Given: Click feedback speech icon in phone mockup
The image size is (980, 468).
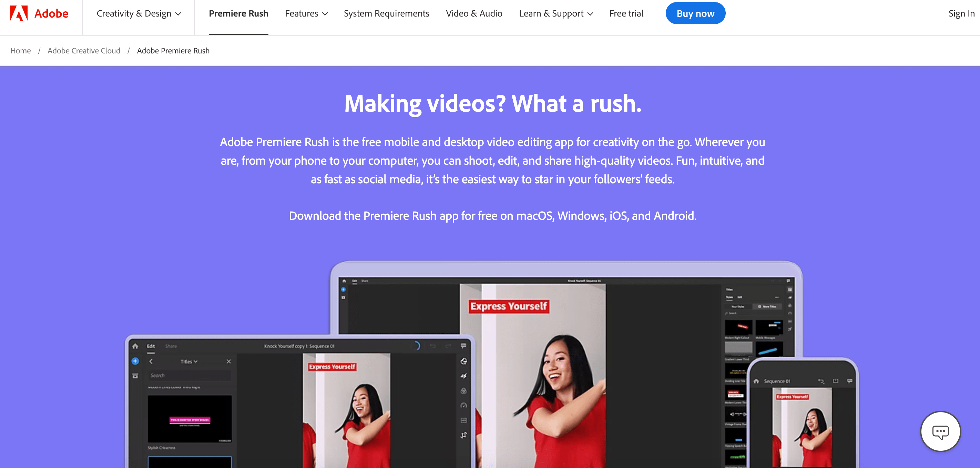Looking at the screenshot, I should [x=850, y=381].
